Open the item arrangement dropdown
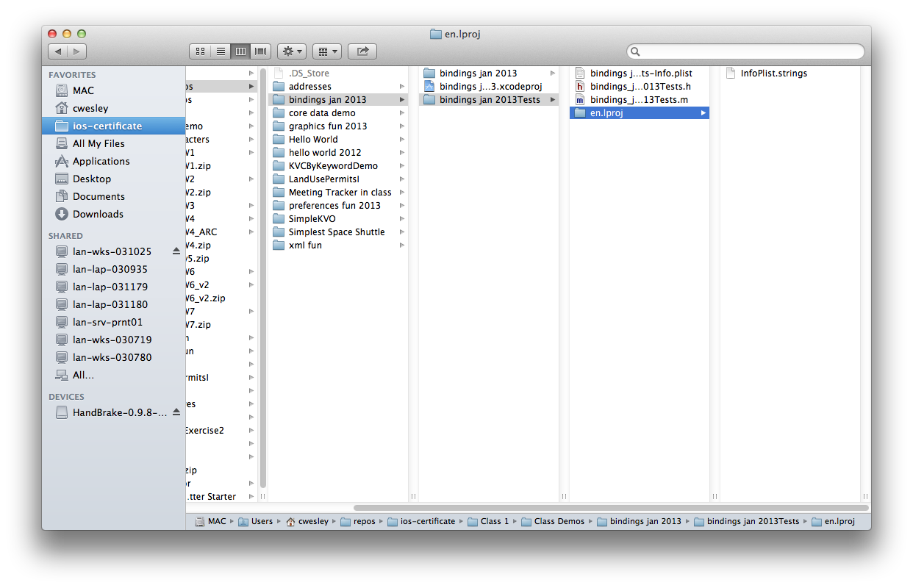 tap(327, 51)
